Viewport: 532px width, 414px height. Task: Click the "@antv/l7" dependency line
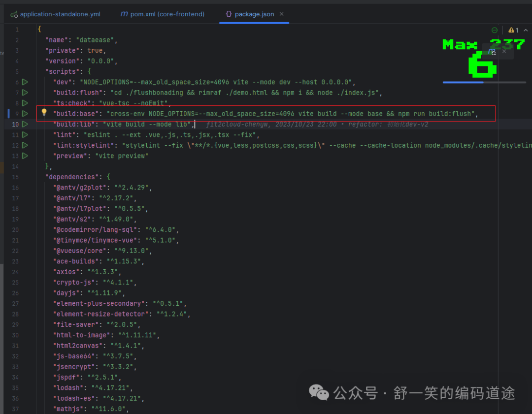pos(95,198)
